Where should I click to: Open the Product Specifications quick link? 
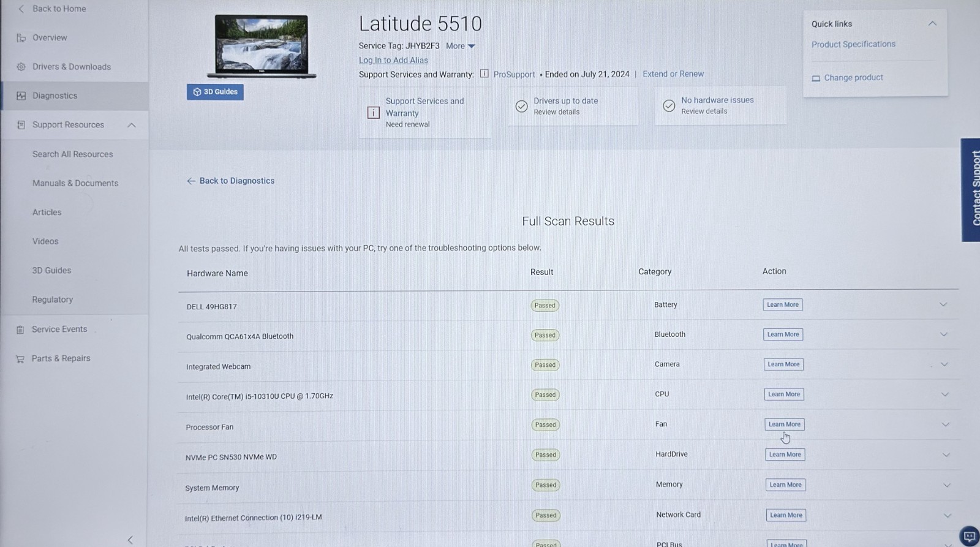click(x=853, y=44)
